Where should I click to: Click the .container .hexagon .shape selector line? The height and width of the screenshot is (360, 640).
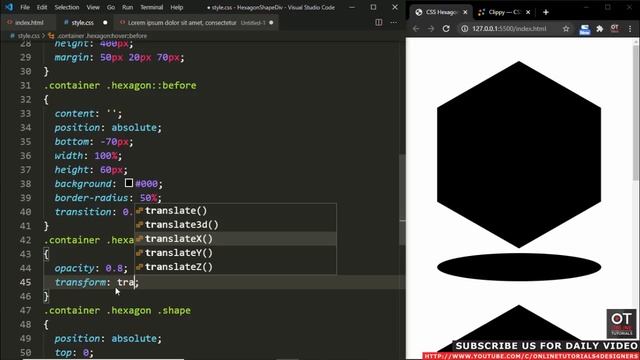(118, 311)
